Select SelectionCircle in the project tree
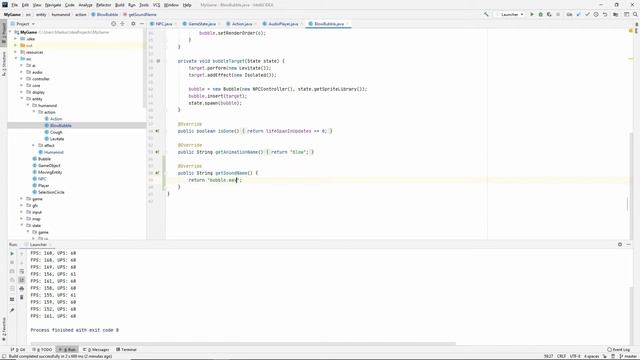 coord(51,192)
